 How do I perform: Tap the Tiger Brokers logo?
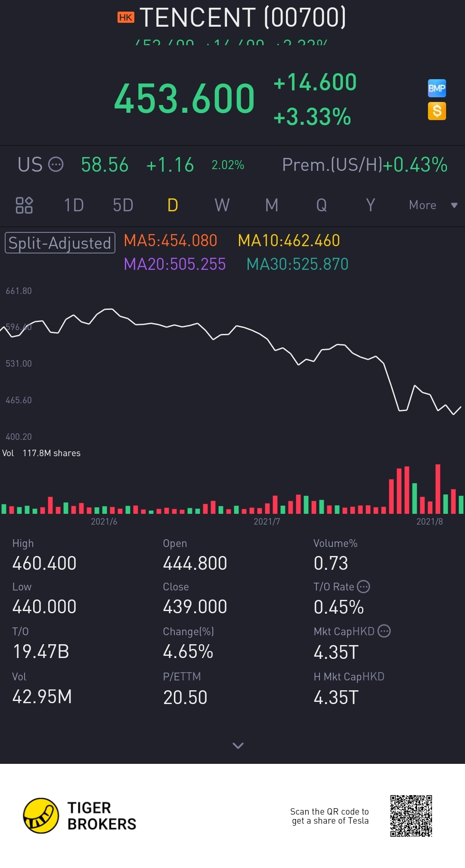coord(80,815)
